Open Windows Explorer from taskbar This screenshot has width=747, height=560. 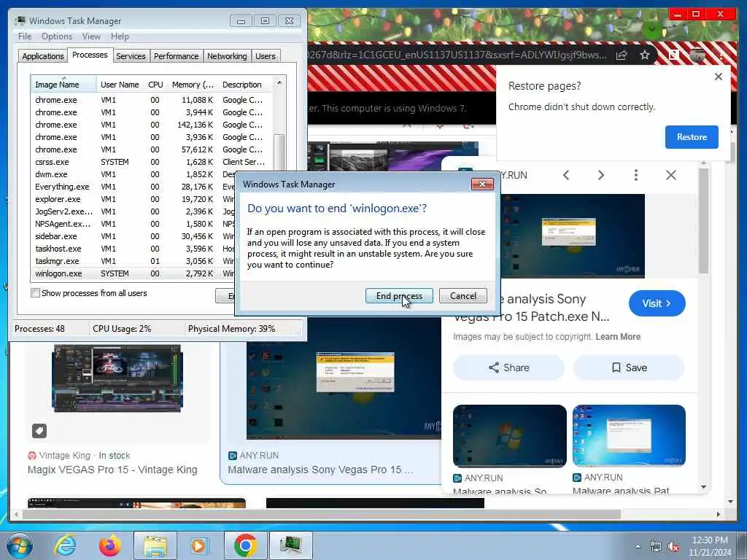tap(155, 545)
